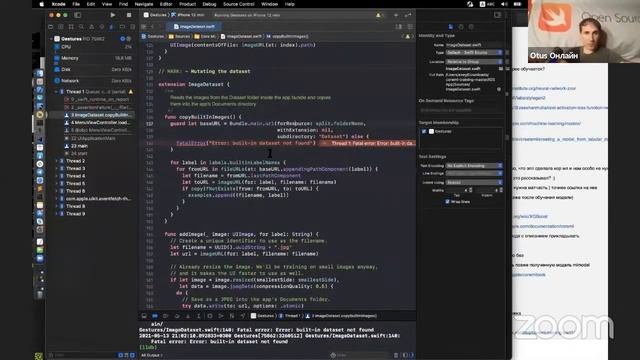Viewport: 640px width, 360px height.
Task: Click the trash icon to clear console
Action: [396, 355]
